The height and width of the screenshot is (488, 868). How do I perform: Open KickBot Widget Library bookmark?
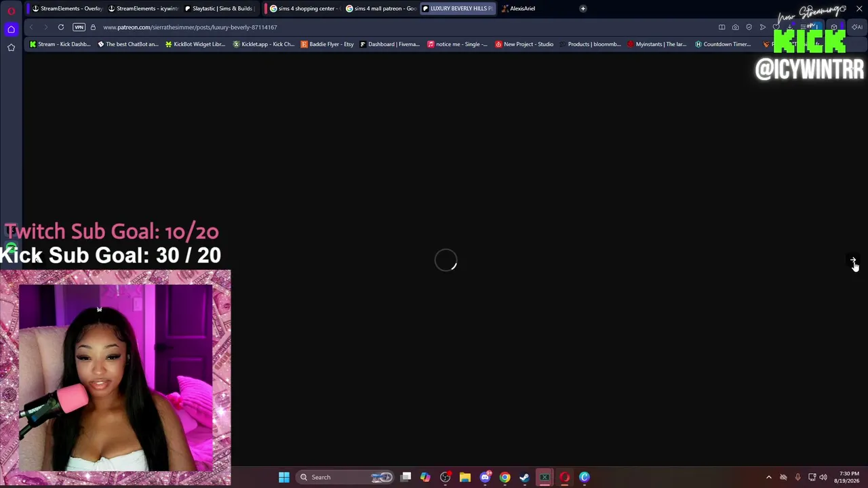195,44
